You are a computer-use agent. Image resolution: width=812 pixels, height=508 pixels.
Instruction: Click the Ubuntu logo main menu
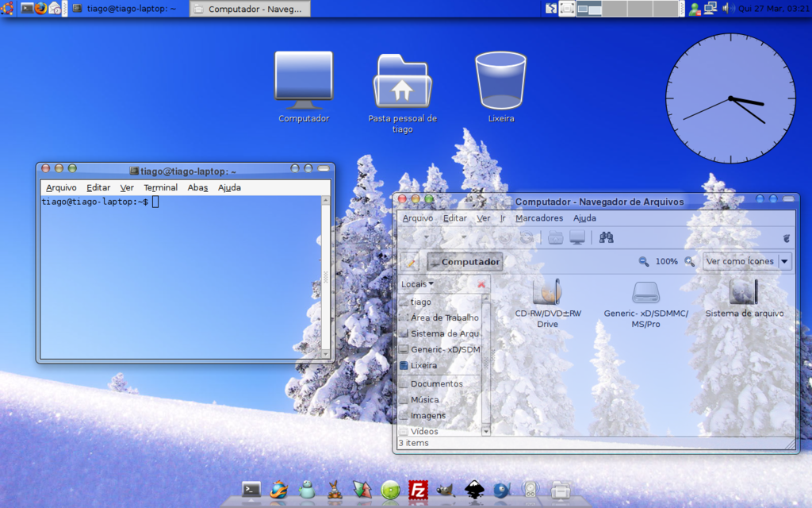(x=7, y=8)
